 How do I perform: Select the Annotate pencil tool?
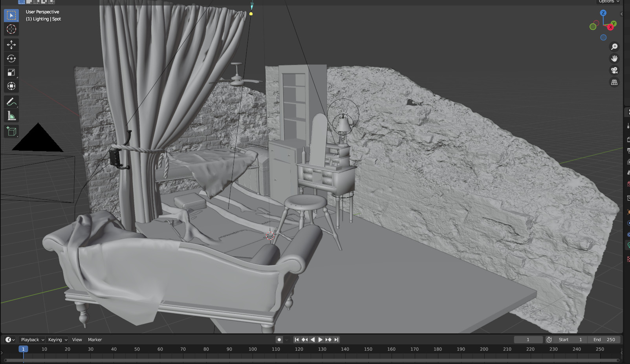(11, 102)
